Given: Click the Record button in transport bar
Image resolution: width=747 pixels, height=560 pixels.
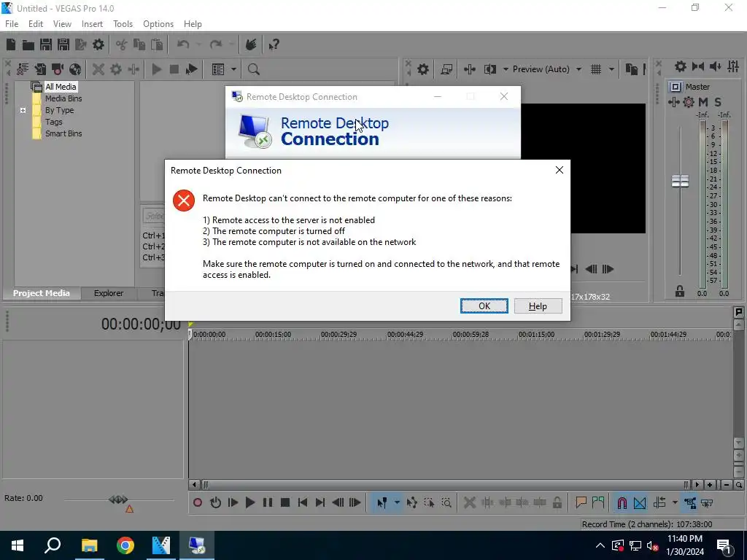Looking at the screenshot, I should coord(198,502).
